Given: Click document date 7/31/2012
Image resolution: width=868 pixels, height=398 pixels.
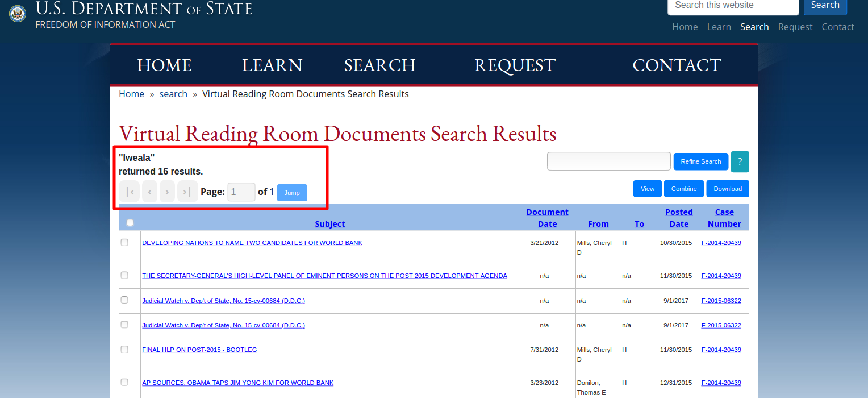Looking at the screenshot, I should (544, 350).
